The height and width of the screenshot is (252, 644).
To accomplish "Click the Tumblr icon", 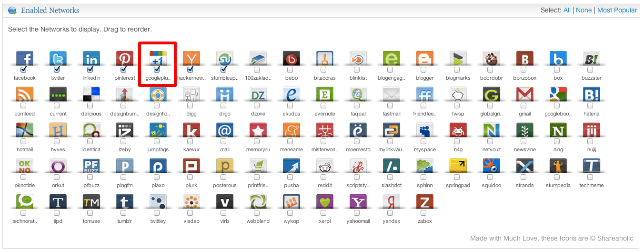I will point(125,202).
